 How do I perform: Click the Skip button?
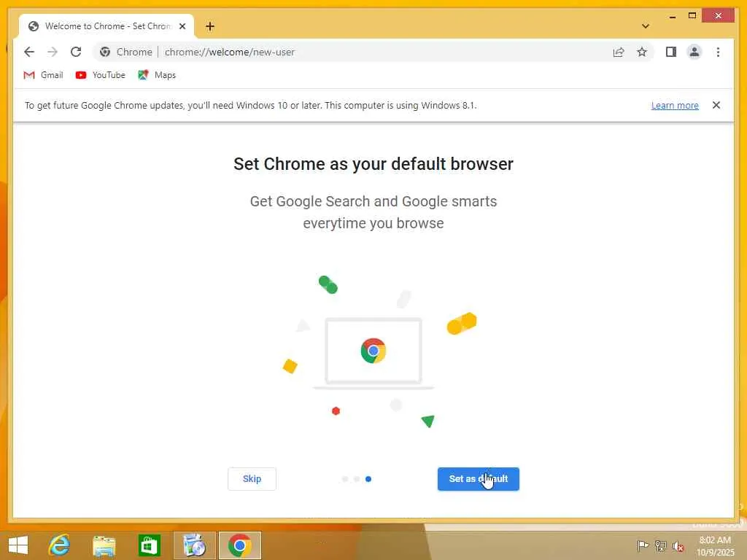252,478
